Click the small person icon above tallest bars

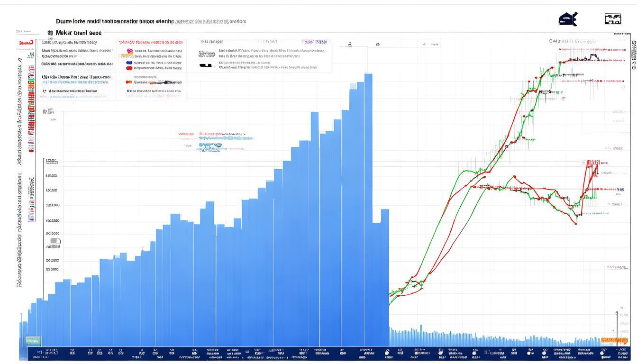tap(350, 45)
